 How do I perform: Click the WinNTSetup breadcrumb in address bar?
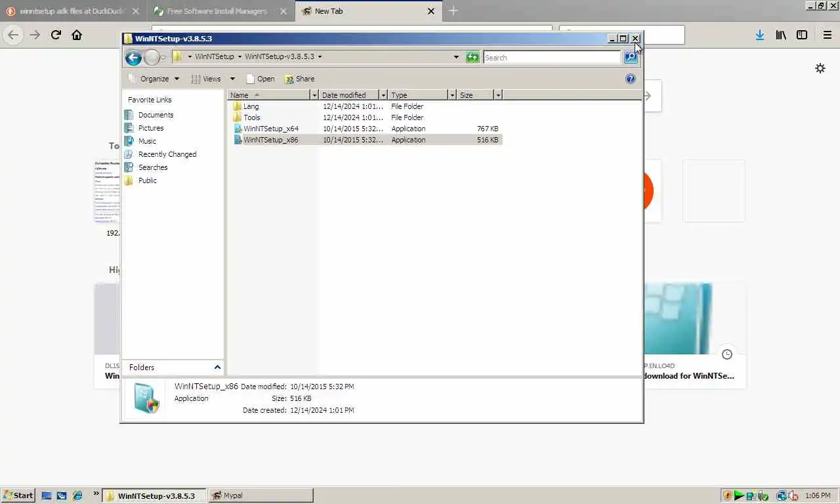click(215, 56)
